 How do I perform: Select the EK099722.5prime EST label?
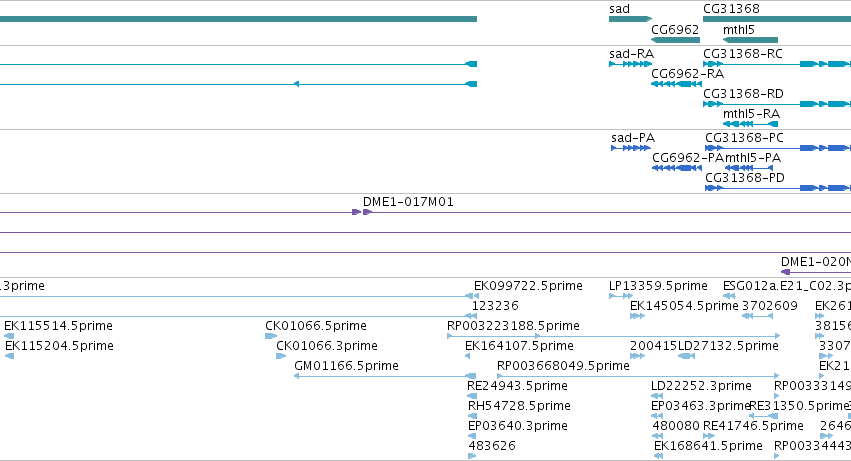coord(528,286)
